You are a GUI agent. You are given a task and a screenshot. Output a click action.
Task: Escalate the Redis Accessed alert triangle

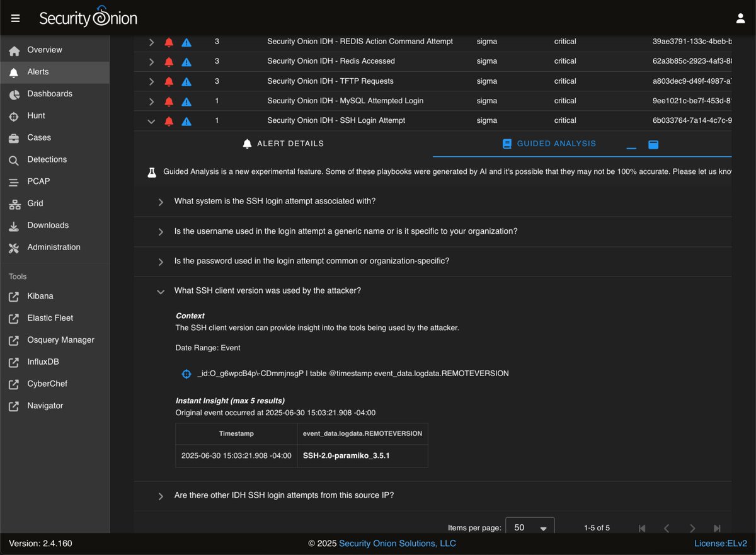tap(186, 62)
